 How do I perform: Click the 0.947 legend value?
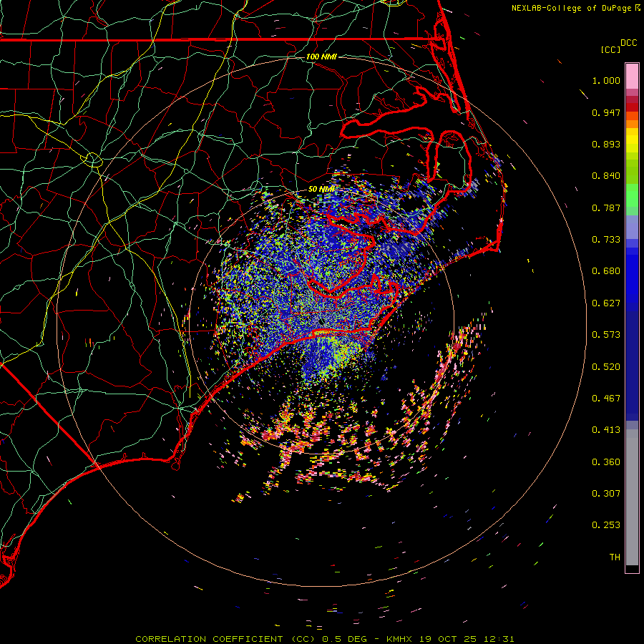[606, 112]
